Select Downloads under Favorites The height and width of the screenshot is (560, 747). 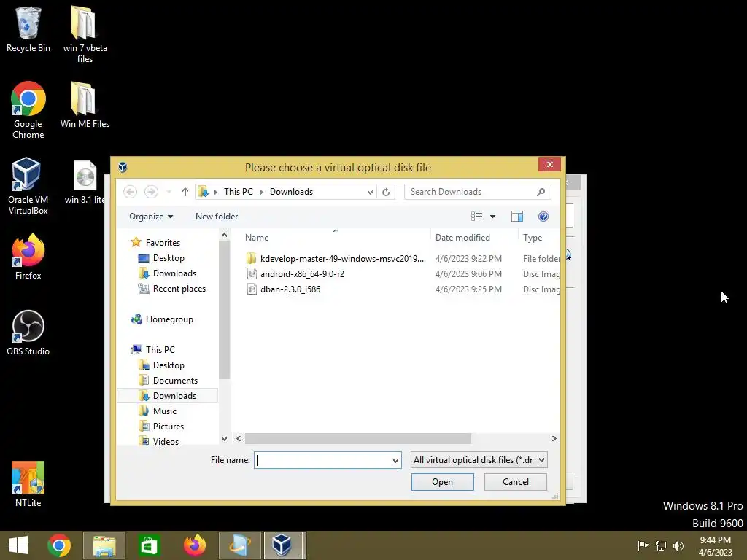[x=167, y=273]
